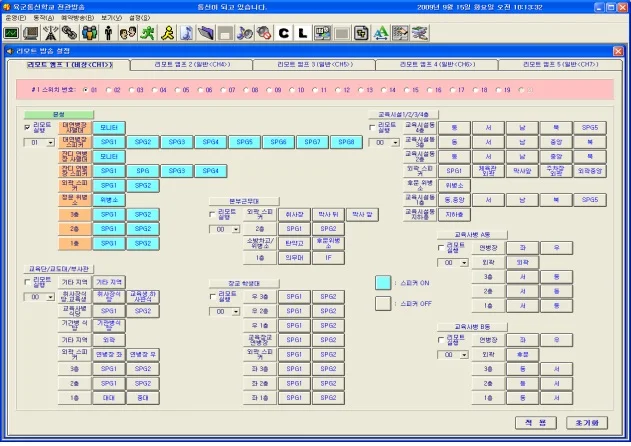Toggle the cyan SPG8 speaker button
The image size is (631, 446).
coord(346,142)
